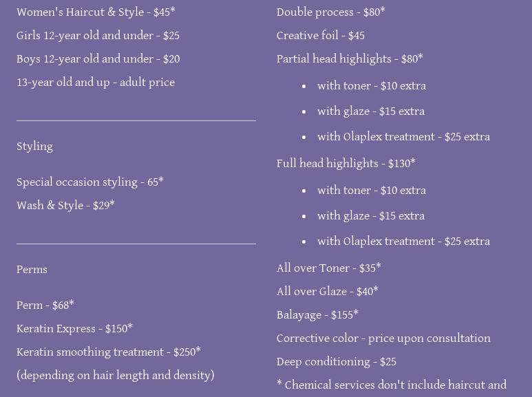Viewport: 532px width, 397px height.
Task: Click the Keratin Express price line
Action: [x=74, y=329]
